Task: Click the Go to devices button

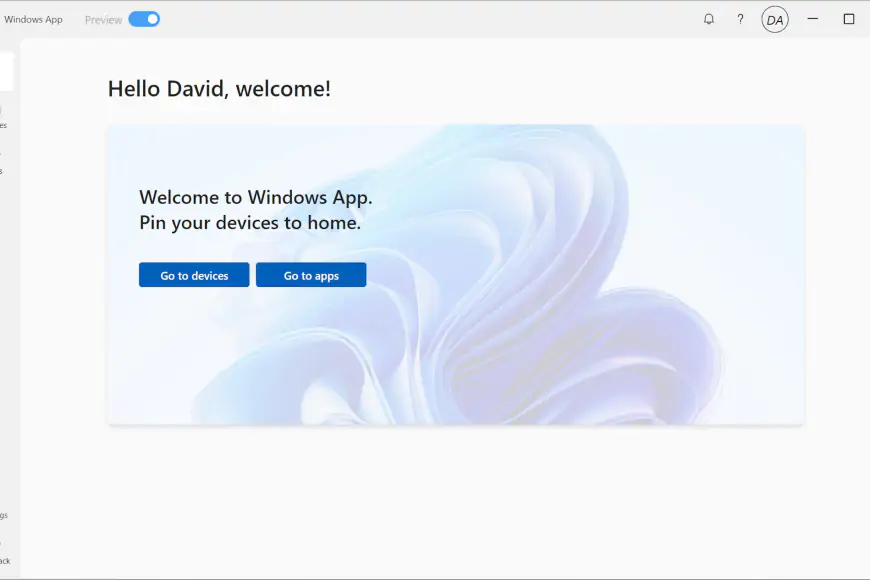Action: pyautogui.click(x=194, y=275)
